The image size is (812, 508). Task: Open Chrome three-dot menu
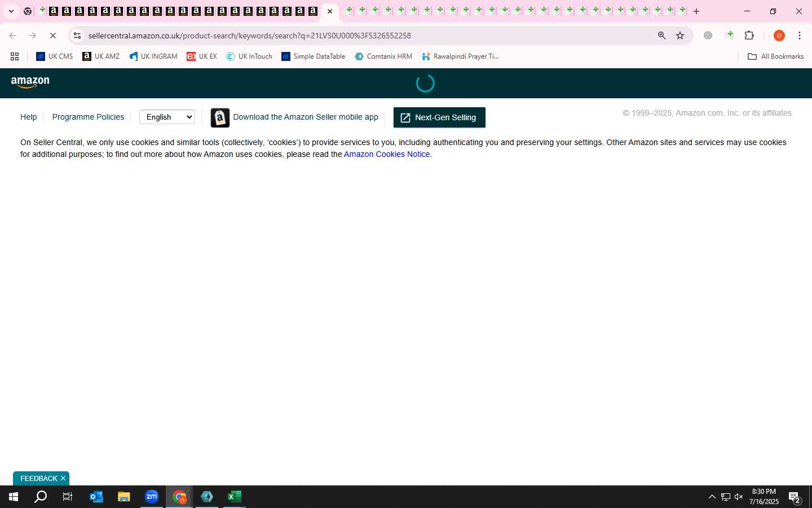(800, 36)
